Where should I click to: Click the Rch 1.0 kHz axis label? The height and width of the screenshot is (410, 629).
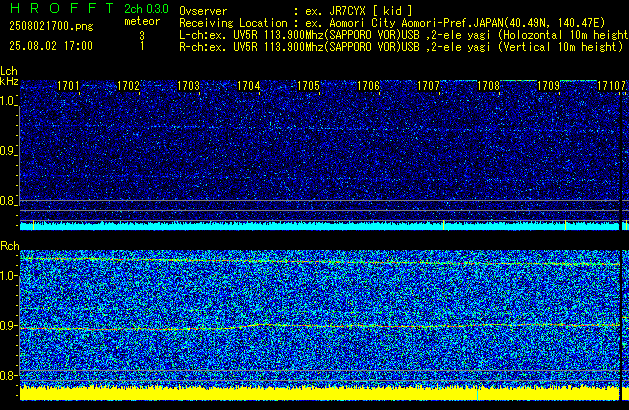click(x=8, y=276)
